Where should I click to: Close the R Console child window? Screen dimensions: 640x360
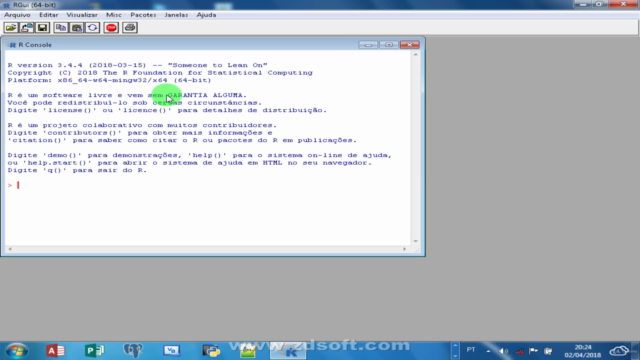(409, 44)
